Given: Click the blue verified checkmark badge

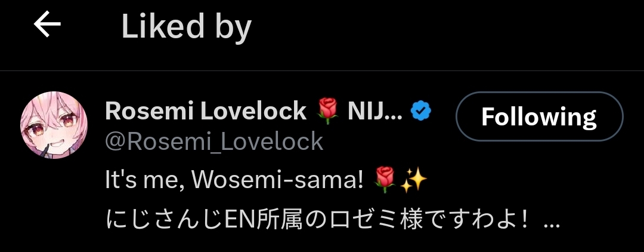Looking at the screenshot, I should (x=421, y=111).
